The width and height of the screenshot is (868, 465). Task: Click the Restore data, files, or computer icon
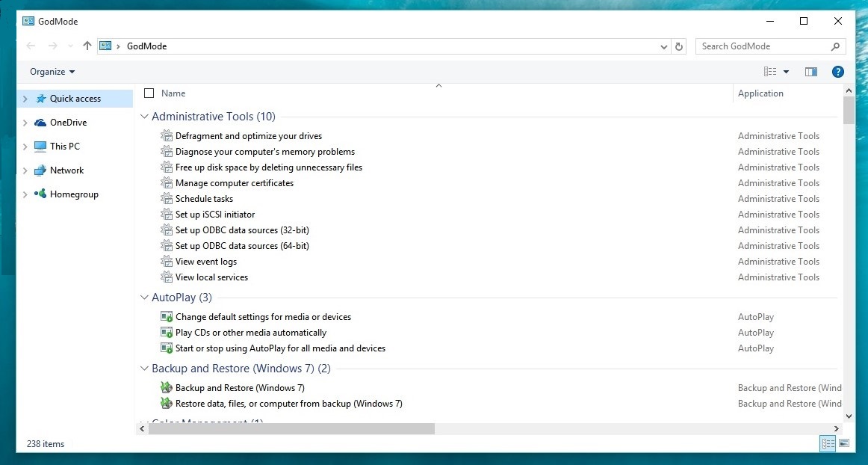tap(166, 403)
